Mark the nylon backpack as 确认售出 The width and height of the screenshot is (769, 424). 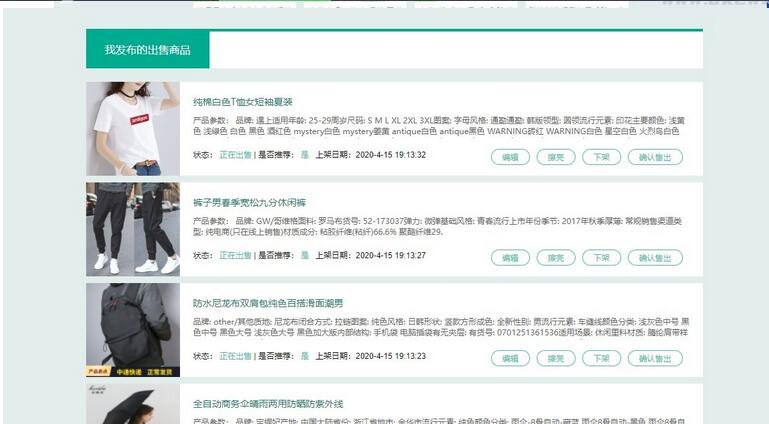point(655,358)
